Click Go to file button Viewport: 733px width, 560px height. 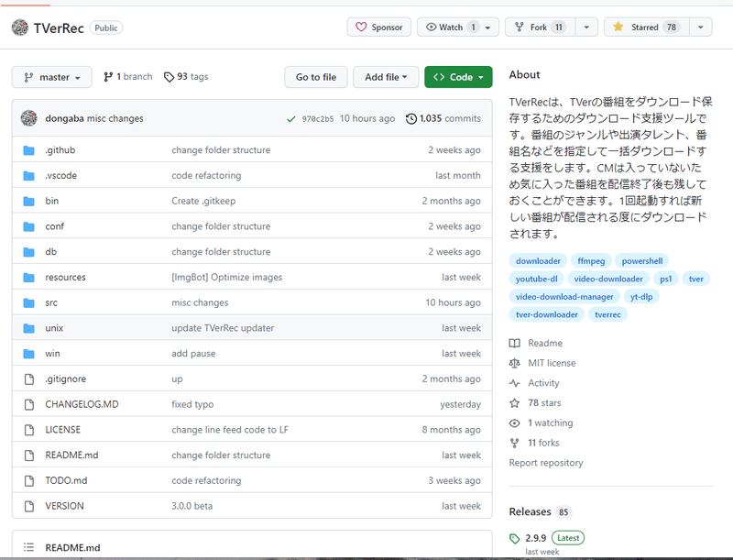tap(316, 77)
